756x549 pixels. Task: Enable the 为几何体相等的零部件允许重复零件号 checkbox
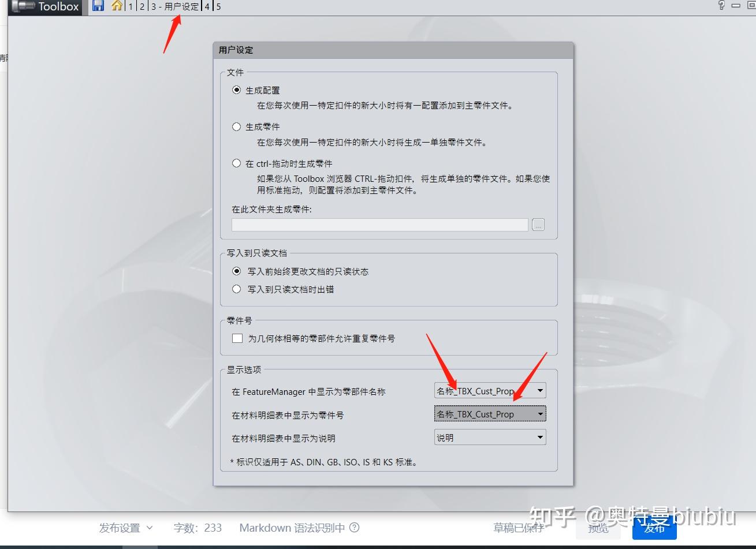tap(237, 338)
